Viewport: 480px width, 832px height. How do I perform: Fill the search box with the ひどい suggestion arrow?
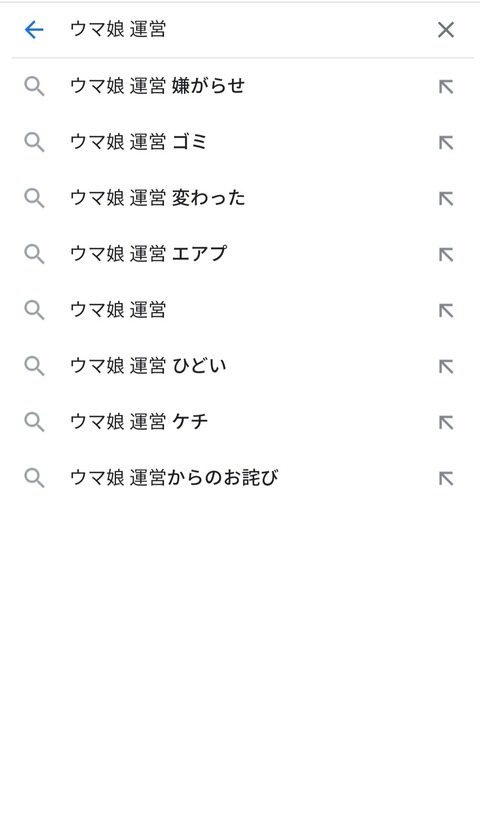coord(446,367)
